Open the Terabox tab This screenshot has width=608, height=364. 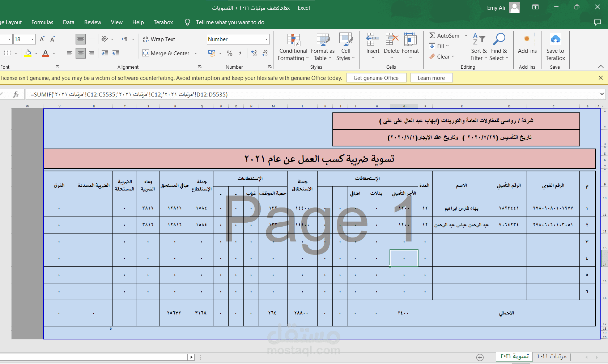[x=163, y=22]
